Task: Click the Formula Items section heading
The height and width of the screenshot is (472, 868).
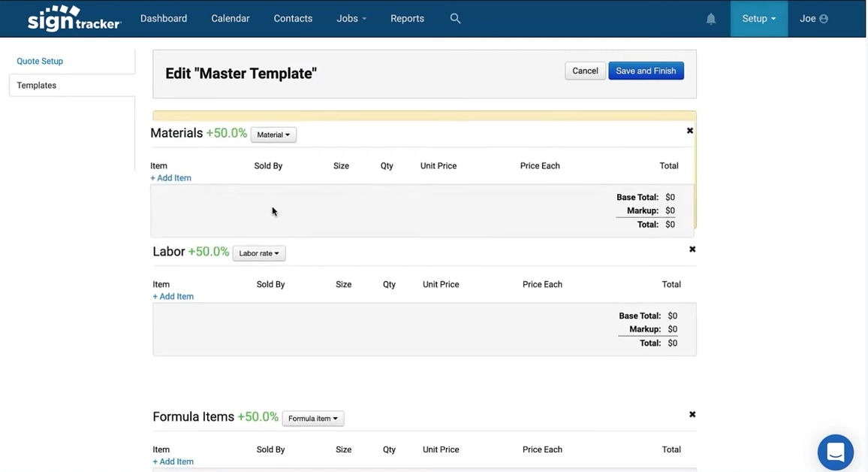Action: [193, 416]
